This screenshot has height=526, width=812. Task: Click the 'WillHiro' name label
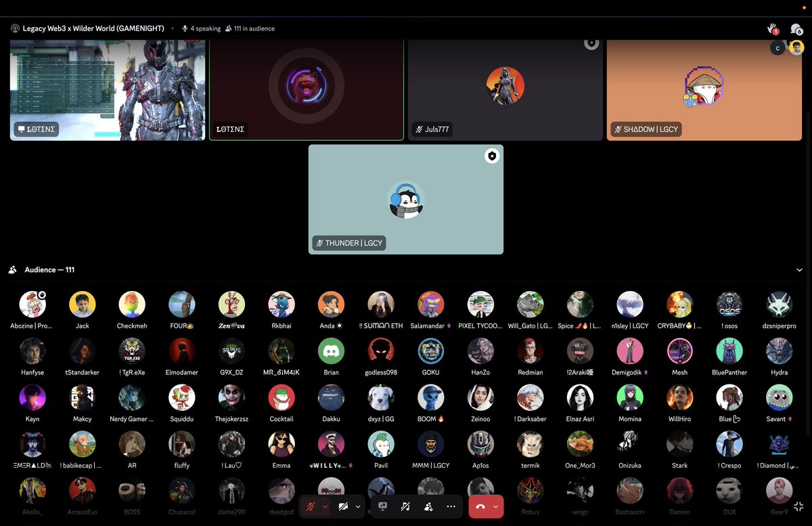(x=679, y=419)
